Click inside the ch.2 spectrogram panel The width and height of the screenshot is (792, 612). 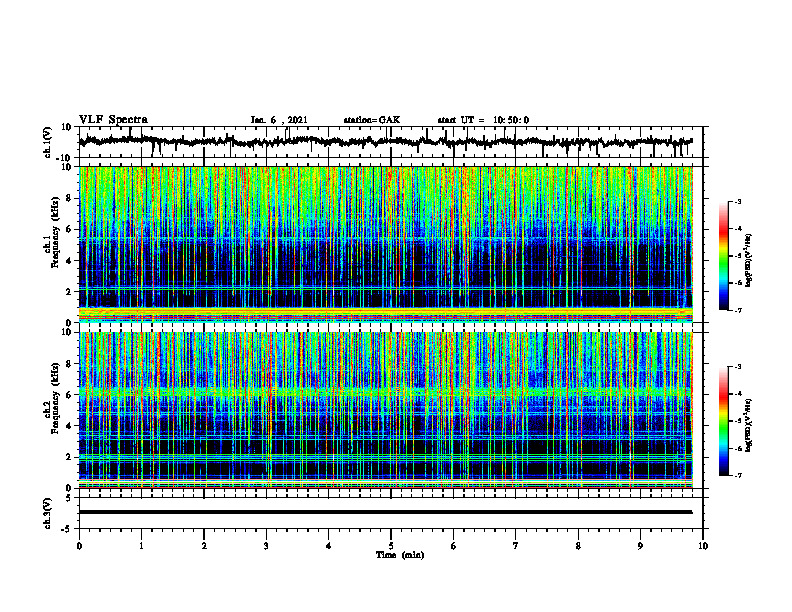point(386,410)
